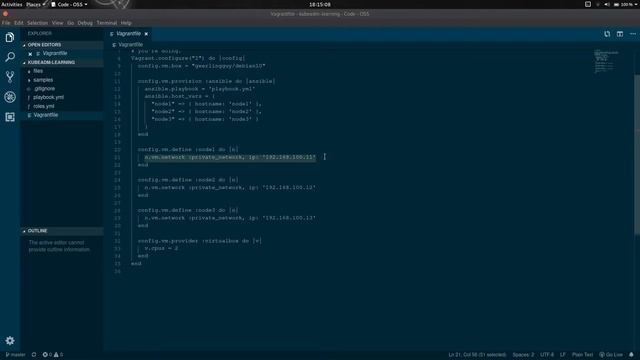Image resolution: width=640 pixels, height=360 pixels.
Task: Open the Edit menu
Action: click(19, 23)
